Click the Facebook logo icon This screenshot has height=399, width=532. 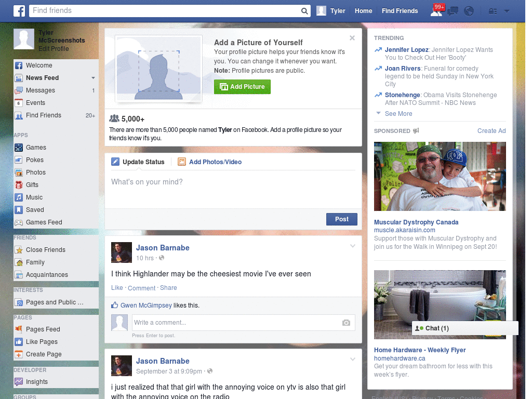point(19,11)
